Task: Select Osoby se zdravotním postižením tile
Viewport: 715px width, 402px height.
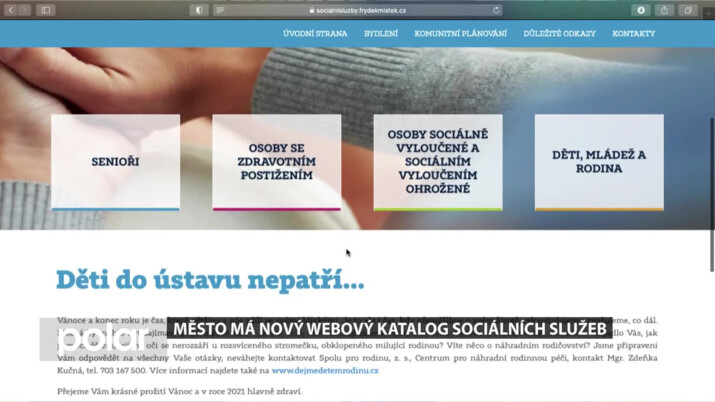Action: click(x=276, y=162)
